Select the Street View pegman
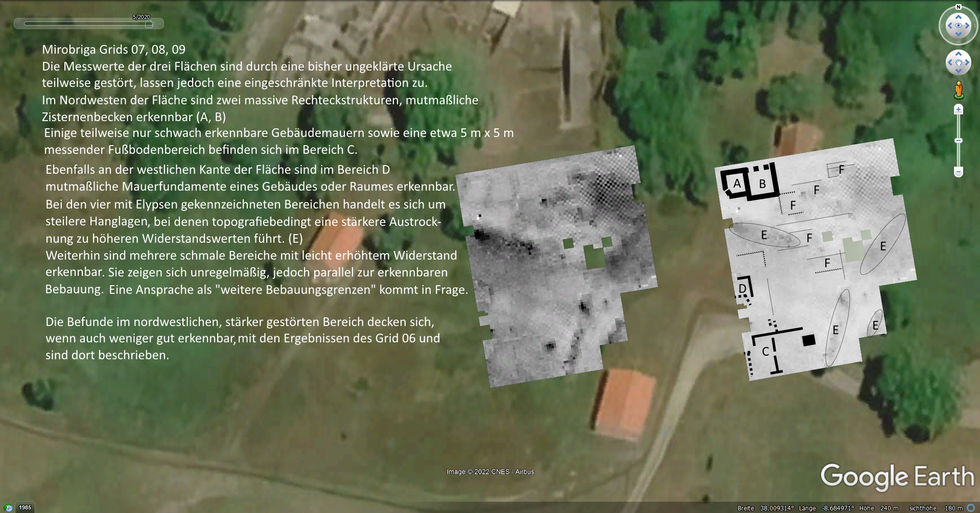 [x=959, y=90]
